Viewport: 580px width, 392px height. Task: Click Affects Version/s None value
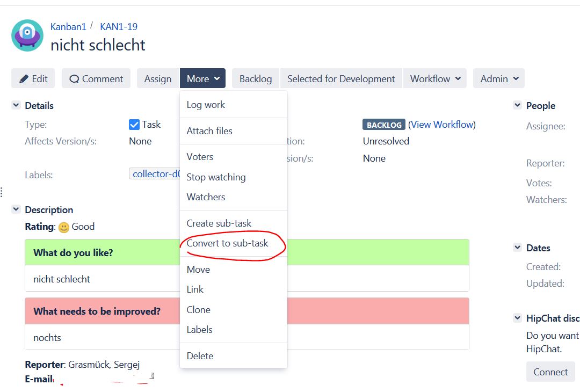tap(140, 141)
